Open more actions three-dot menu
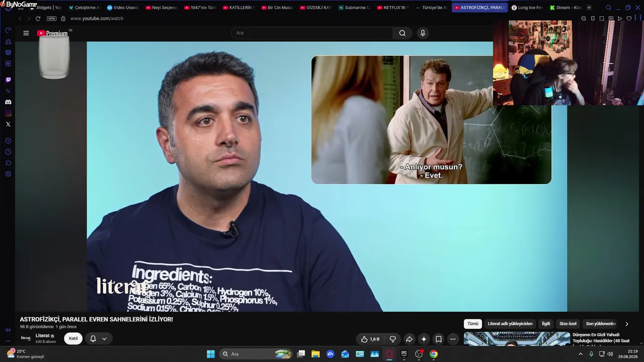 453,339
